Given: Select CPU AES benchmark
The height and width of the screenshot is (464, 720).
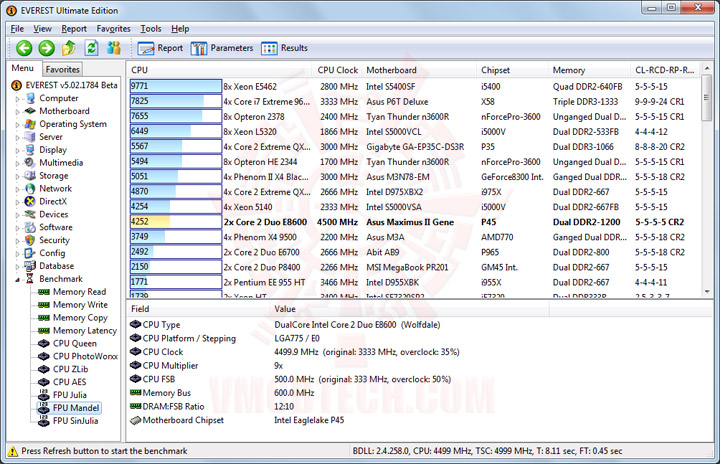Looking at the screenshot, I should (x=69, y=382).
